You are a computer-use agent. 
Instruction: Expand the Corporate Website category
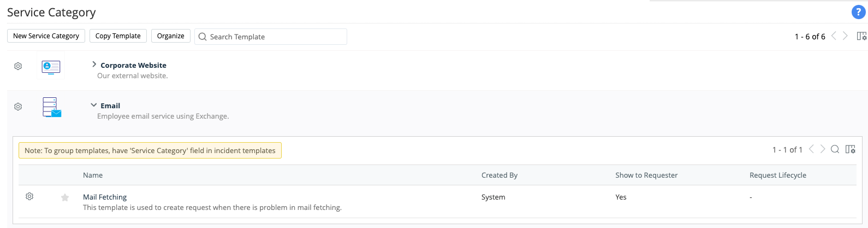click(94, 65)
